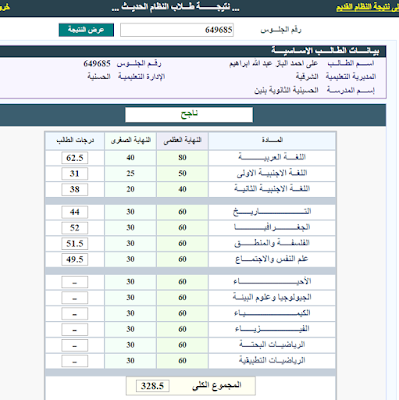Click seat number 649685 in student data section
This screenshot has width=399, height=400.
click(x=97, y=63)
